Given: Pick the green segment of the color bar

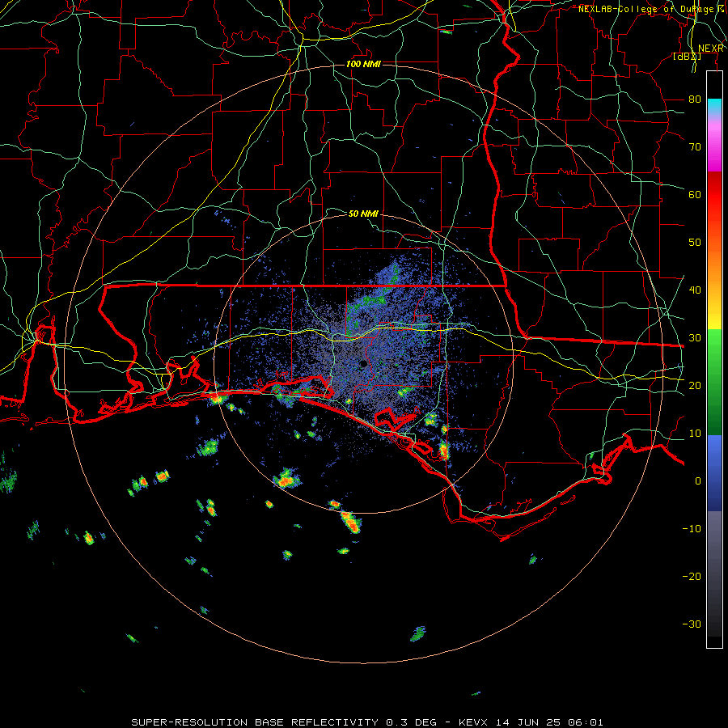Looking at the screenshot, I should pyautogui.click(x=714, y=382).
